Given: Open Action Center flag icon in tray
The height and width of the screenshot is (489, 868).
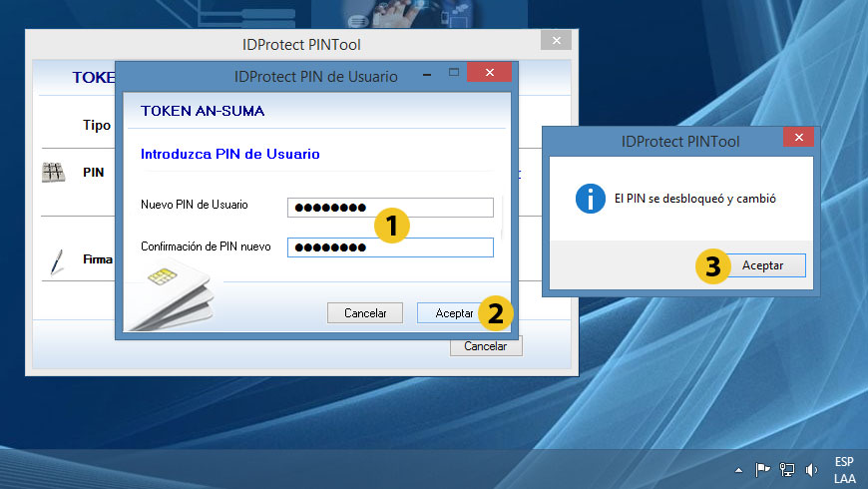Looking at the screenshot, I should (x=762, y=470).
